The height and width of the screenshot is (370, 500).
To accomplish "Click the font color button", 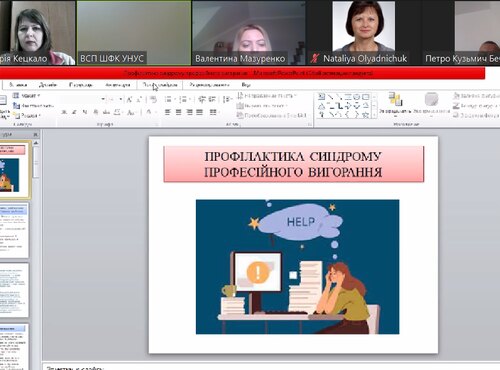I will pos(149,112).
